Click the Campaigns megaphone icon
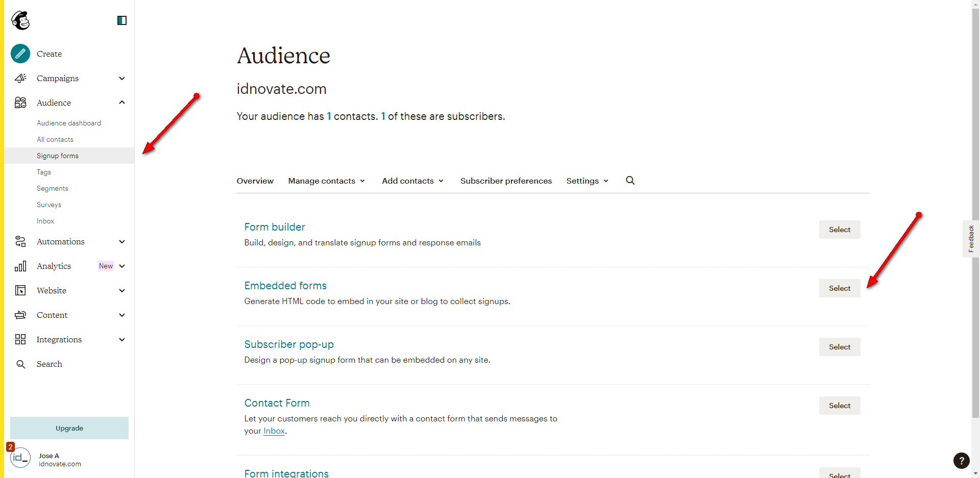This screenshot has width=980, height=478. [20, 78]
